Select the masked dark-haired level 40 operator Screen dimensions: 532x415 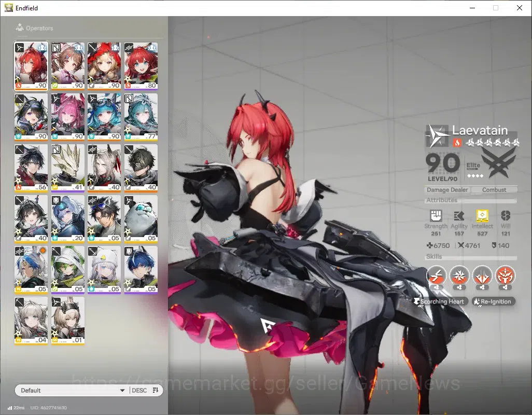pos(141,168)
